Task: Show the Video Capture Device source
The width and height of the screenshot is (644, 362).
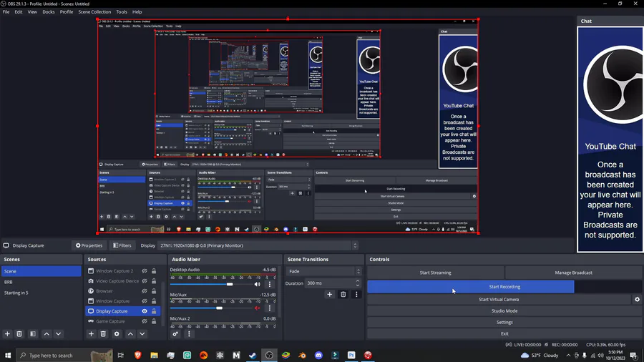Action: click(145, 281)
